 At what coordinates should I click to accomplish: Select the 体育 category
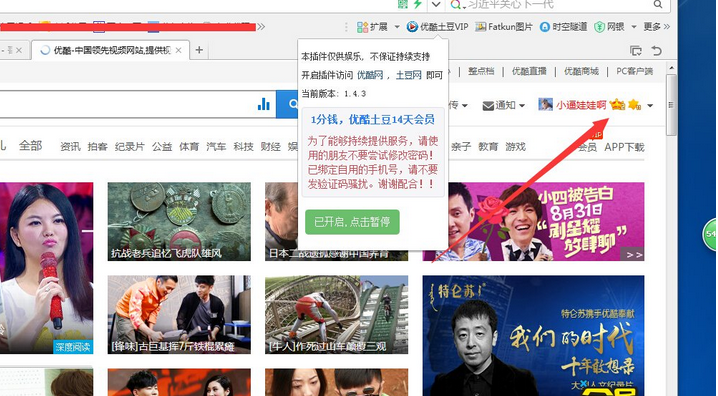click(189, 146)
